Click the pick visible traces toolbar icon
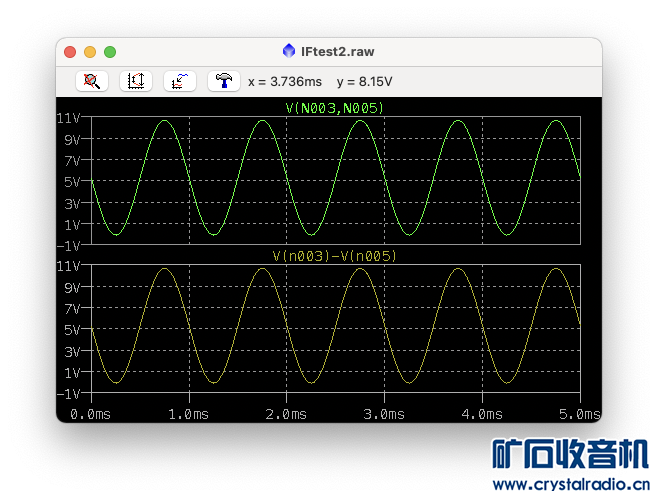The image size is (658, 497). (180, 81)
